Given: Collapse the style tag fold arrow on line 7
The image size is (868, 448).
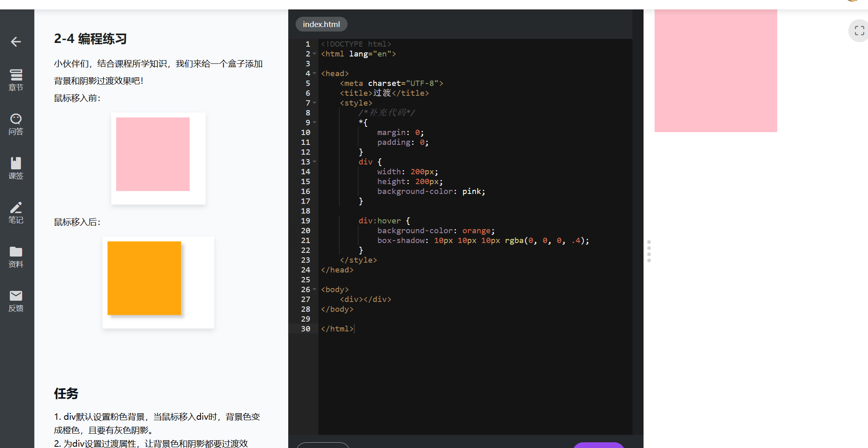Looking at the screenshot, I should click(x=314, y=103).
